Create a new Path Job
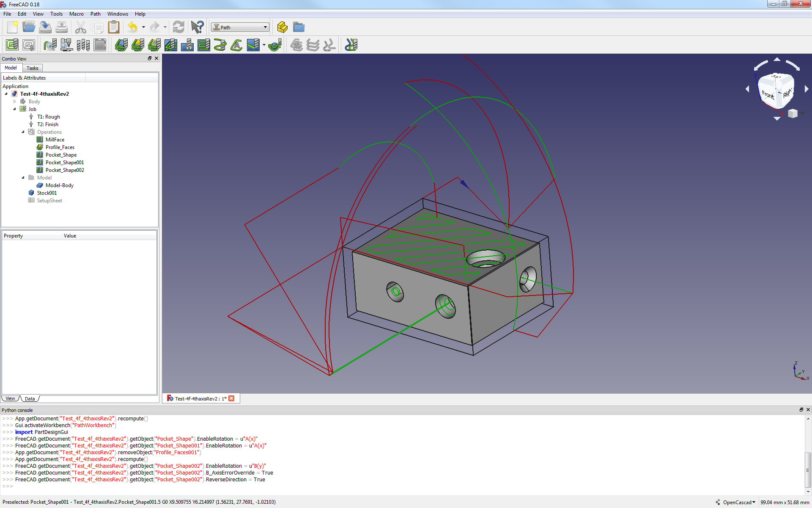Image resolution: width=812 pixels, height=508 pixels. (12, 45)
